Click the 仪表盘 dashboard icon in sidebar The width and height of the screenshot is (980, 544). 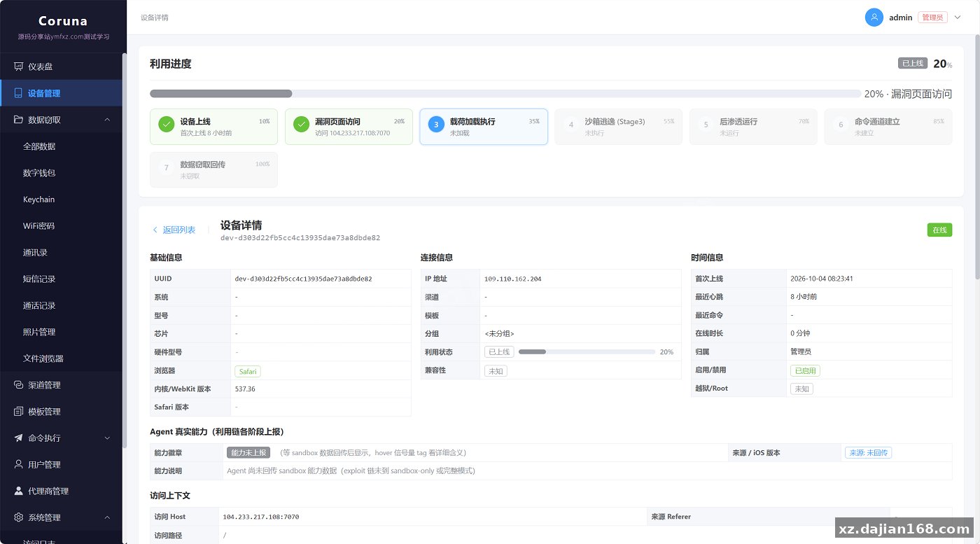[x=18, y=67]
